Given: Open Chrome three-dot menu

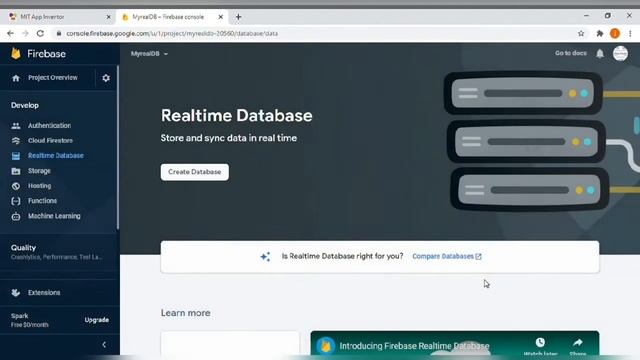Looking at the screenshot, I should click(x=630, y=33).
